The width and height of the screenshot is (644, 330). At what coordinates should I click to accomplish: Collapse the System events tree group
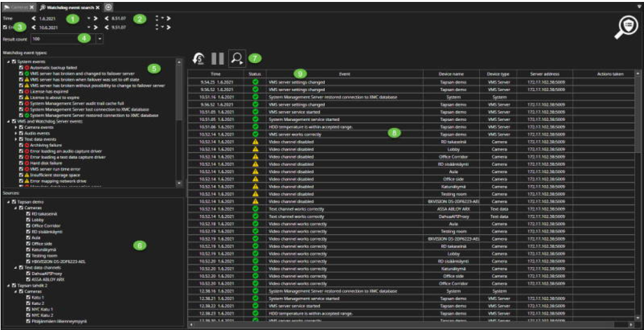pyautogui.click(x=8, y=61)
